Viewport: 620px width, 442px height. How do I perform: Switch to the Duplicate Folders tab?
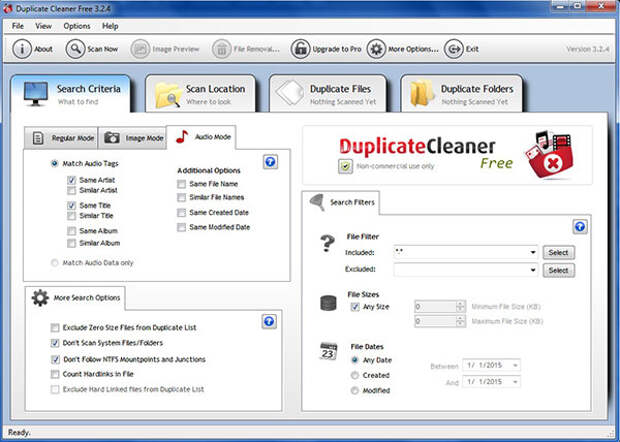pos(461,94)
